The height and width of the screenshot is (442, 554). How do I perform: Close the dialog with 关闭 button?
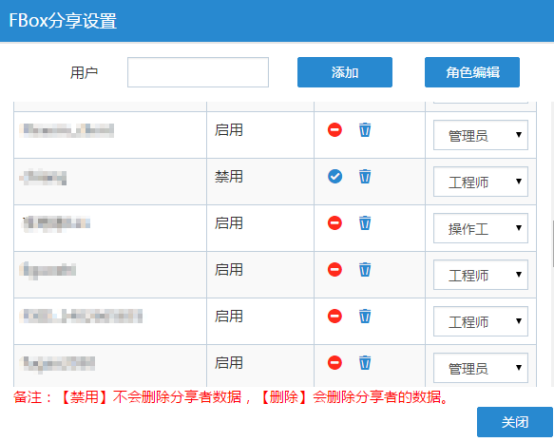515,422
